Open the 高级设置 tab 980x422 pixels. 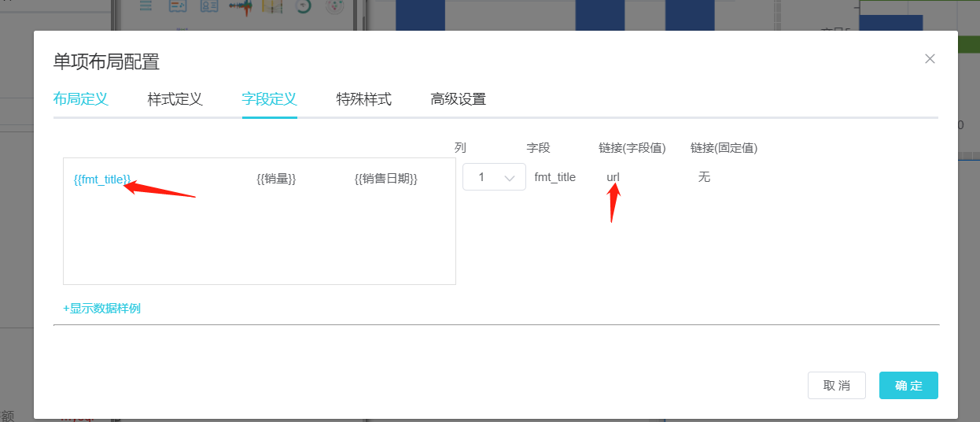coord(458,99)
